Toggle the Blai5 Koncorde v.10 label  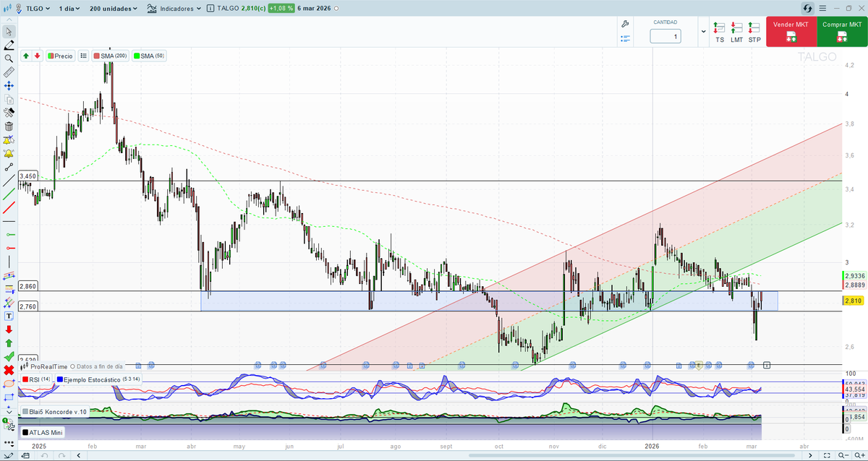coord(55,412)
